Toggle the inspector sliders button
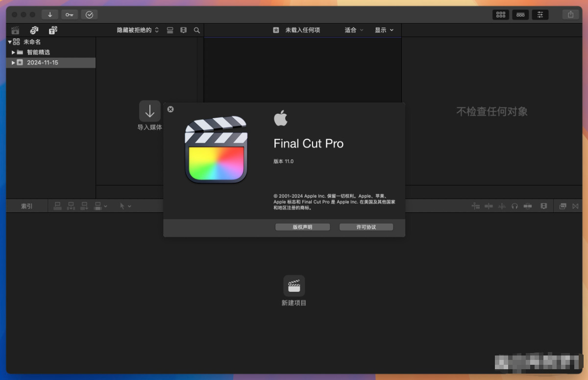Screen dimensions: 588x380 tap(540, 15)
